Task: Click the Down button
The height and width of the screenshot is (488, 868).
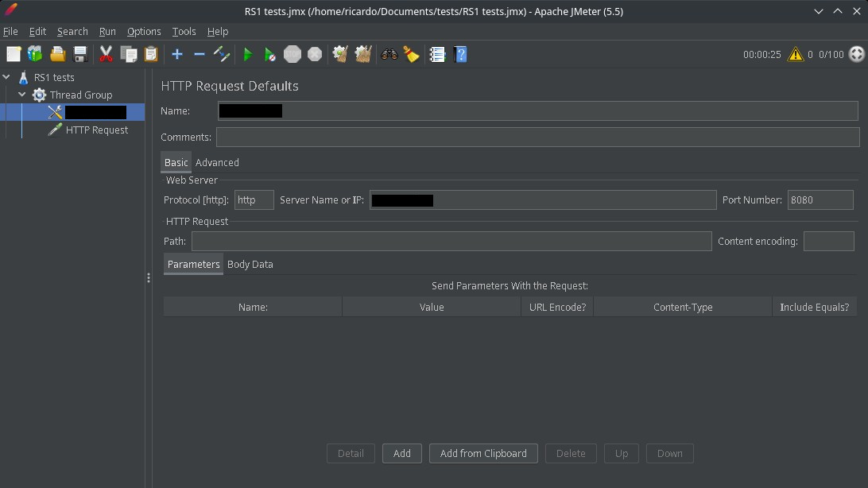Action: [670, 453]
